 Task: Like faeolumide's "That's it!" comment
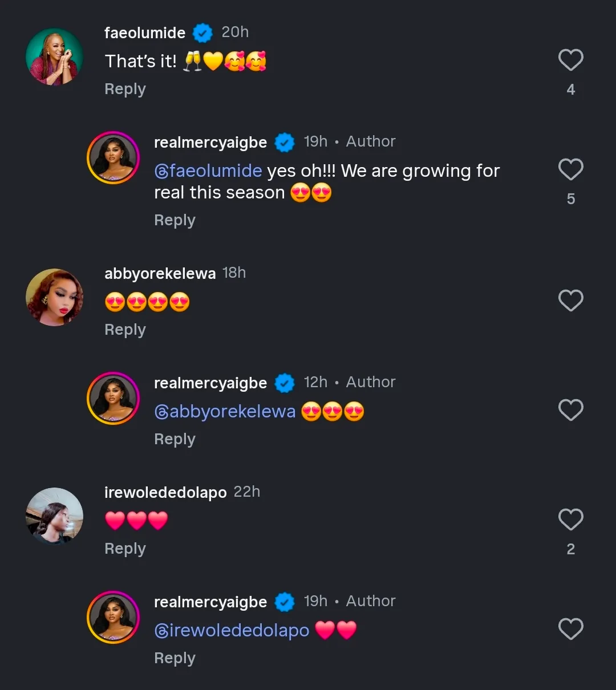(x=570, y=60)
